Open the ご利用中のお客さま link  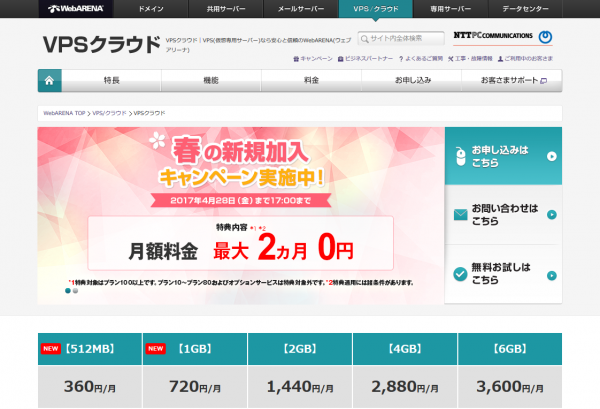(525, 59)
